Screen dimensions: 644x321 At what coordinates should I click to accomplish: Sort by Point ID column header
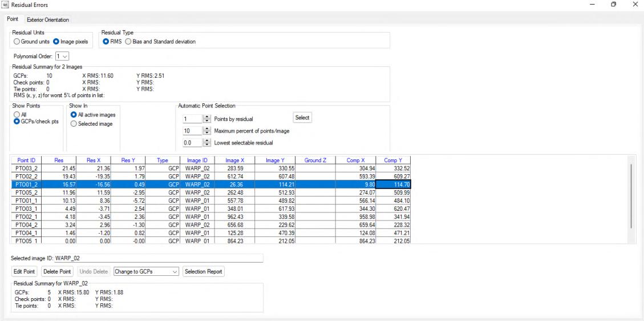(x=26, y=160)
